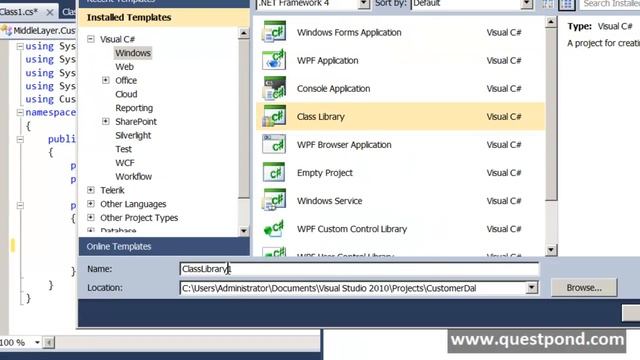Click the Windows Service template icon

pos(274,200)
